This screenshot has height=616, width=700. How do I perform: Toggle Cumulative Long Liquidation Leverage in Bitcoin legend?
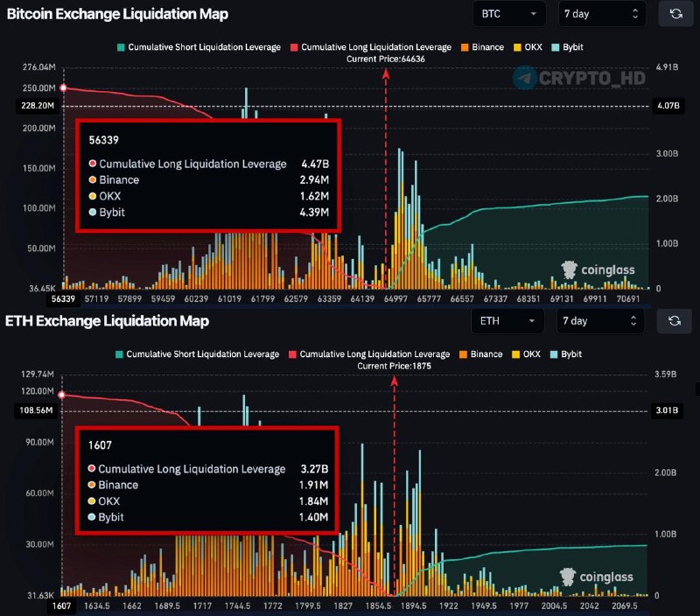coord(371,47)
